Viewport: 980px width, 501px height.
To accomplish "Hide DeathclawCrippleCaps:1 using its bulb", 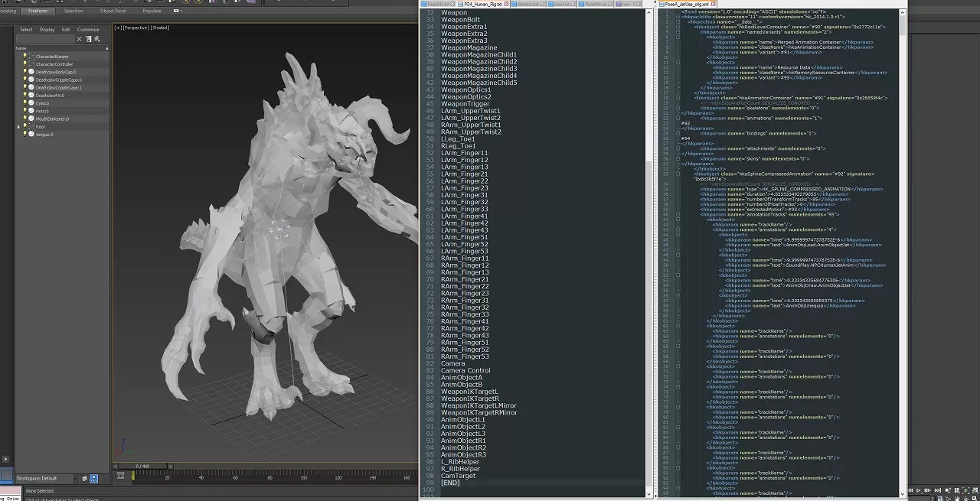I will pyautogui.click(x=24, y=87).
